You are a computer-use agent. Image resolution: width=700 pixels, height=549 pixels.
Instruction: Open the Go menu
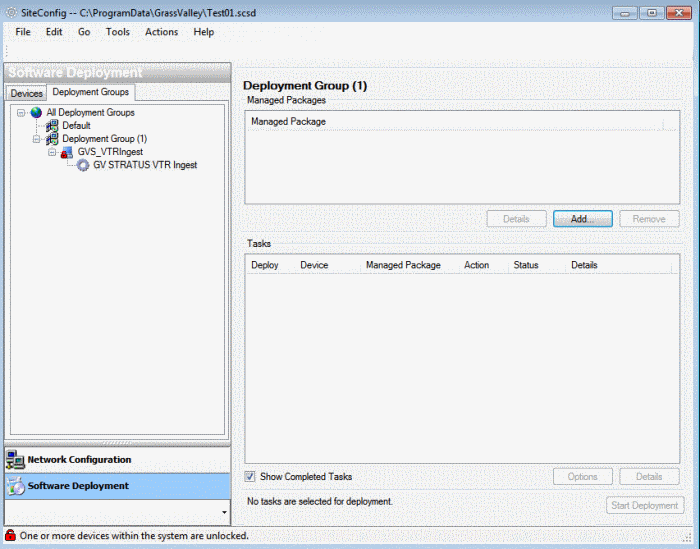pyautogui.click(x=84, y=32)
